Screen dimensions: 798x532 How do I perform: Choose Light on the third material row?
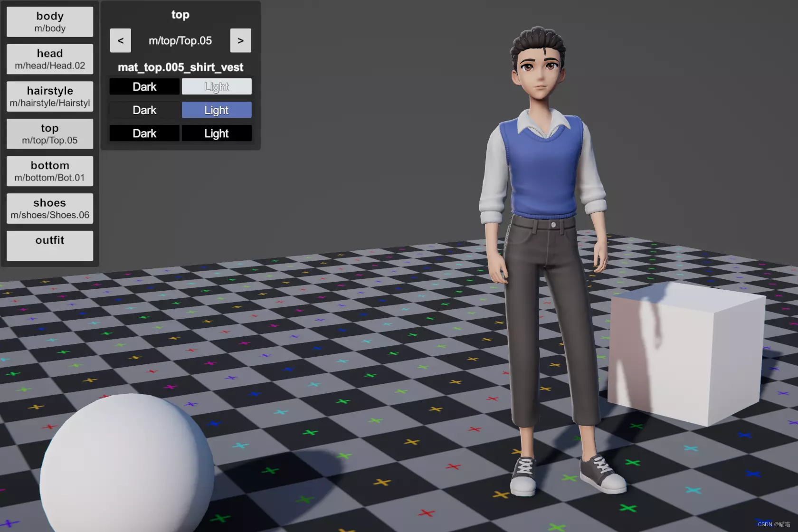point(216,133)
